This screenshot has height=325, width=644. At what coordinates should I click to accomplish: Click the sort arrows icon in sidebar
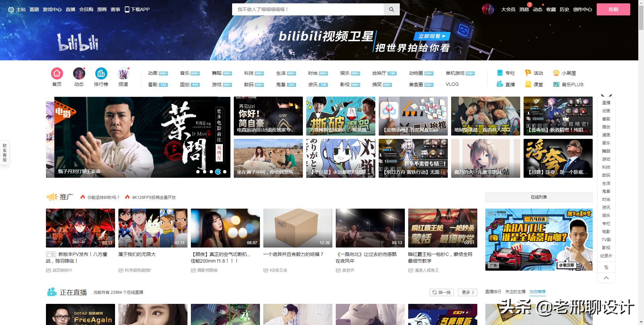click(x=606, y=267)
